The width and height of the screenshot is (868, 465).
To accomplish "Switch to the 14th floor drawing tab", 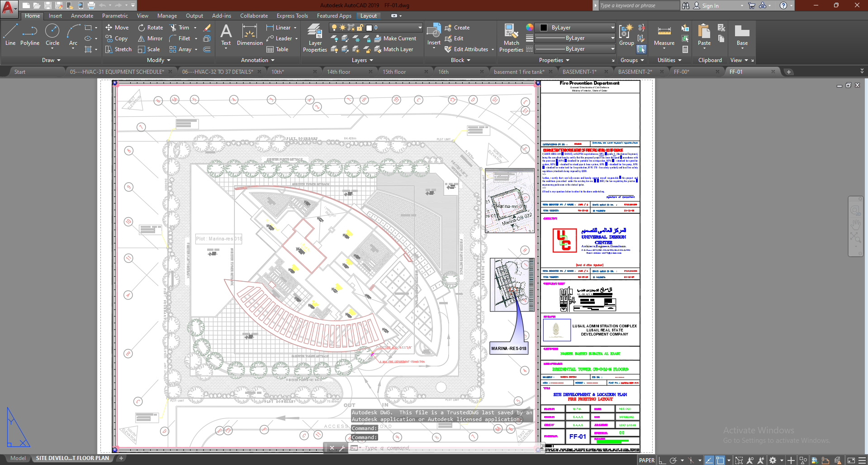I will click(339, 72).
